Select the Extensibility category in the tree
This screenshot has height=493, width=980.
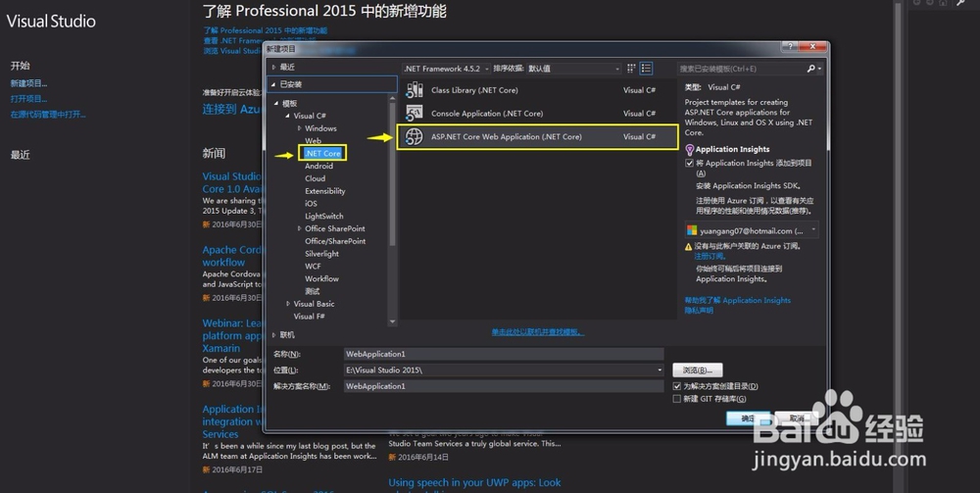(x=325, y=190)
